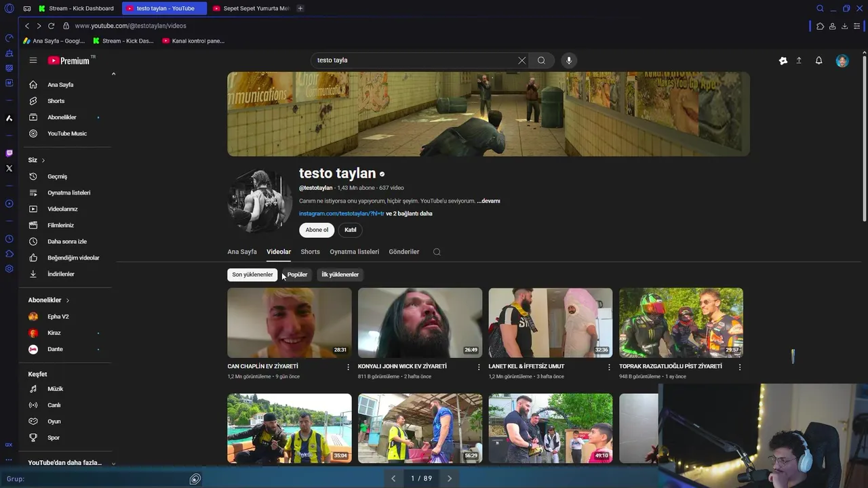Viewport: 868px width, 488px height.
Task: Switch to Stream - Kick Dashboard browser tab
Action: tap(76, 8)
